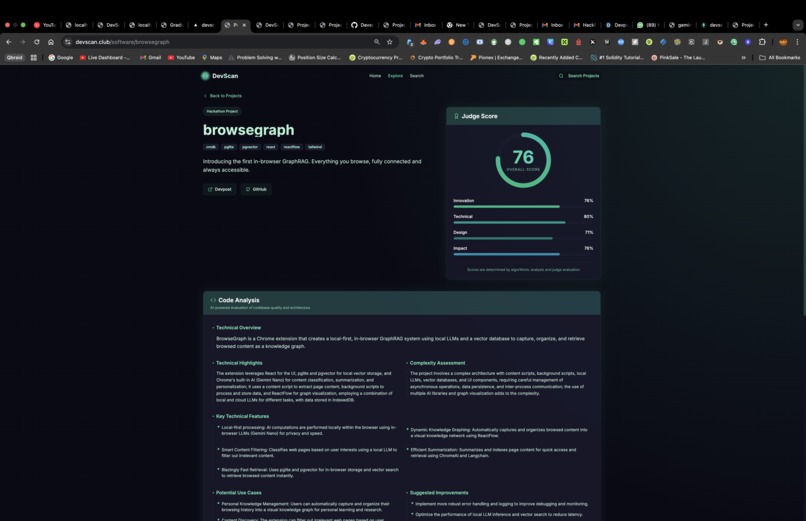This screenshot has width=806, height=521.
Task: Go back with the browser back arrow
Action: [x=9, y=42]
